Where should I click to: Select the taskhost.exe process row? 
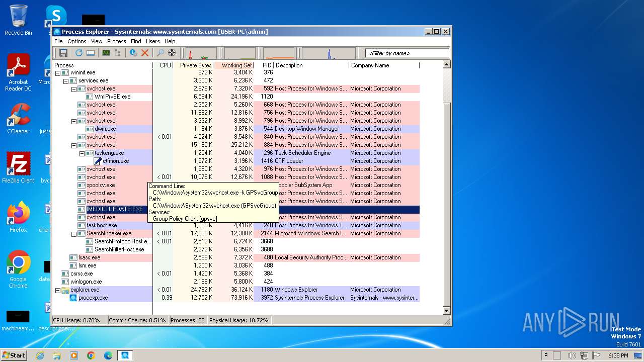pyautogui.click(x=236, y=225)
